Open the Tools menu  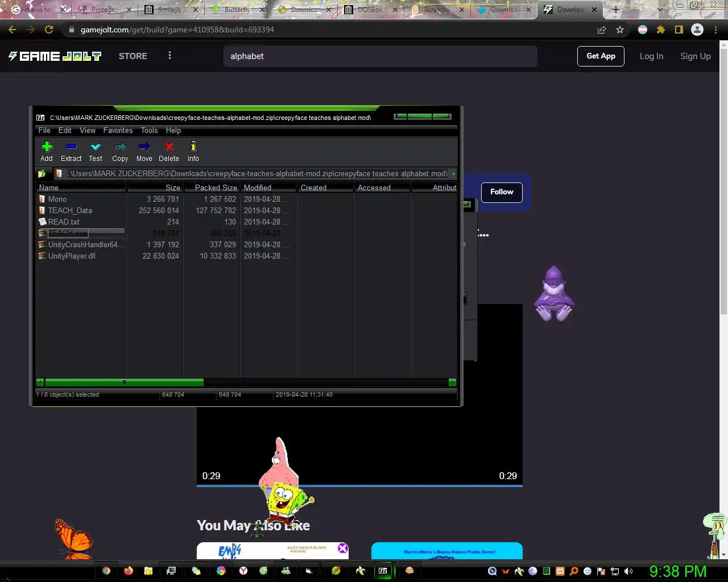pos(150,130)
